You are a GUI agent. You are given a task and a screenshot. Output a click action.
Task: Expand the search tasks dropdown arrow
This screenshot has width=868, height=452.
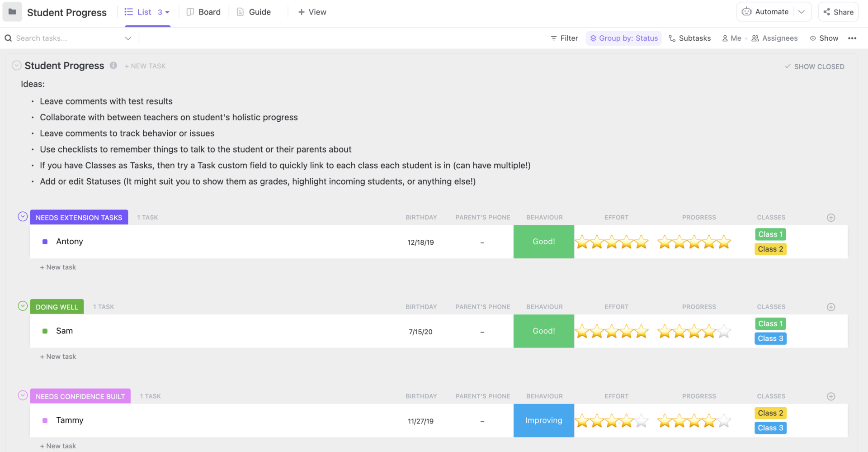pos(128,38)
